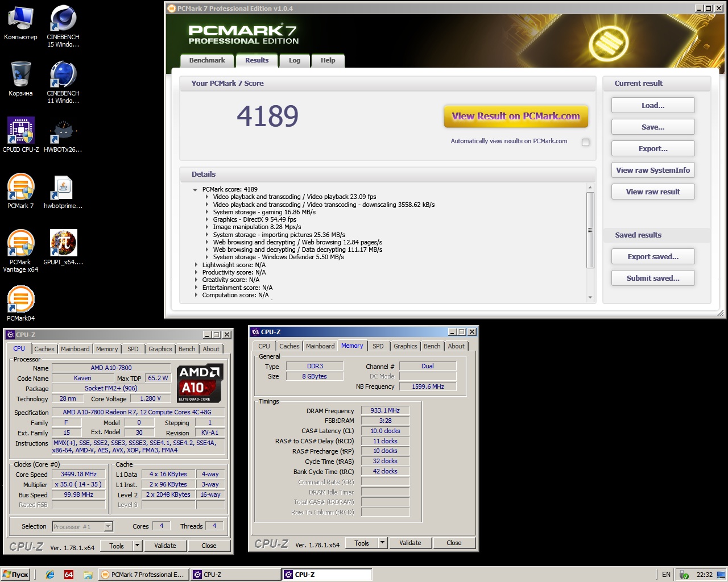Viewport: 728px width, 582px height.
Task: Click Details scrollbar down arrow
Action: [590, 297]
